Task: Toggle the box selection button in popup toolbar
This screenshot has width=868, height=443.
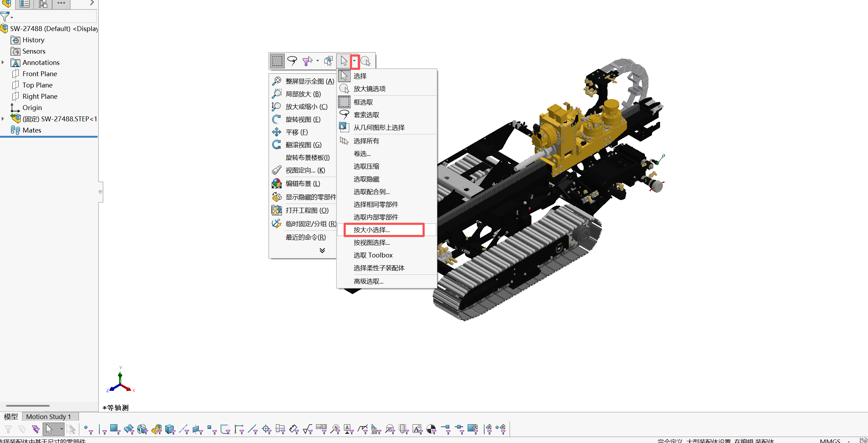Action: (277, 61)
